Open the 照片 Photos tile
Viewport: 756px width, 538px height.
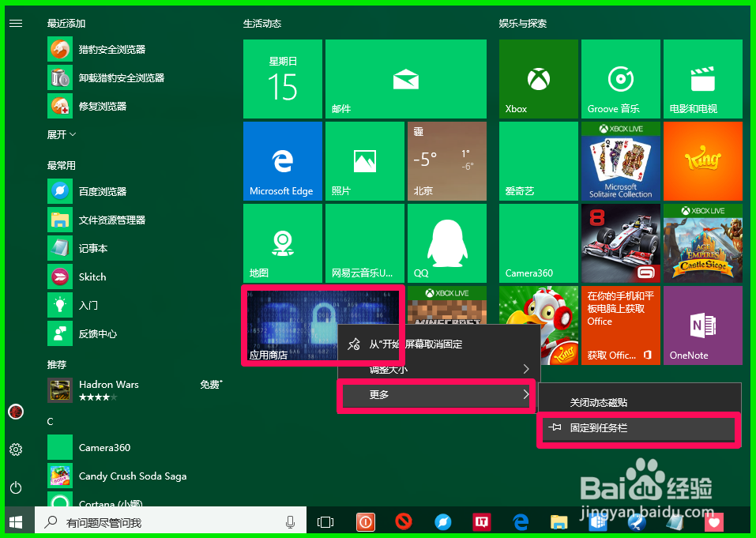click(364, 161)
